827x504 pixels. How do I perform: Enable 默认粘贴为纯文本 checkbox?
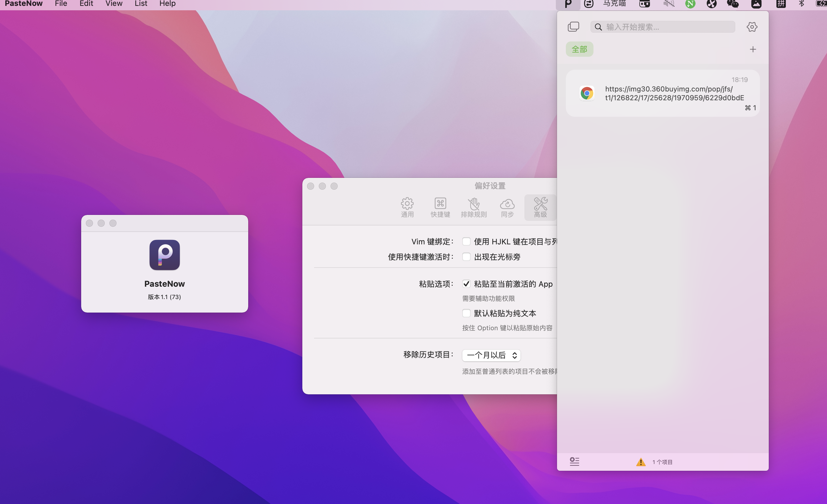466,313
